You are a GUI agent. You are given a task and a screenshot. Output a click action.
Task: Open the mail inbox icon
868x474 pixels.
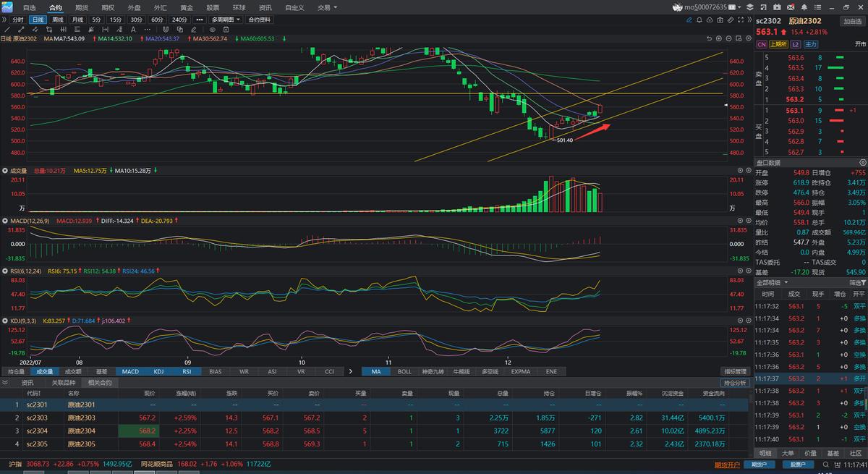tap(790, 7)
